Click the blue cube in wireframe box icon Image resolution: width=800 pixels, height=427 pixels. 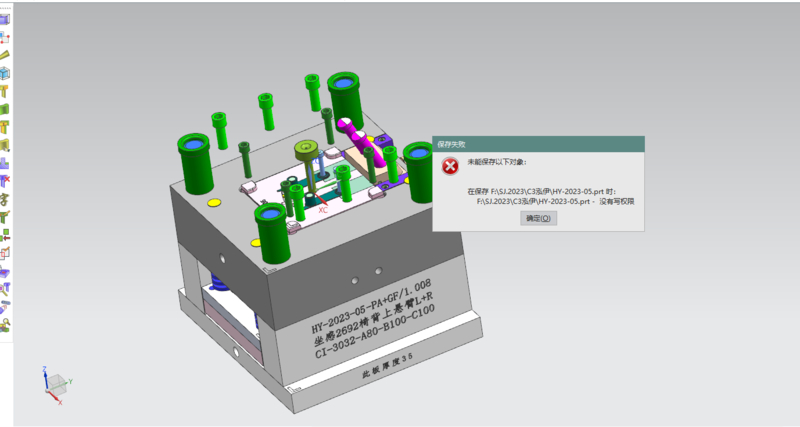click(x=5, y=73)
